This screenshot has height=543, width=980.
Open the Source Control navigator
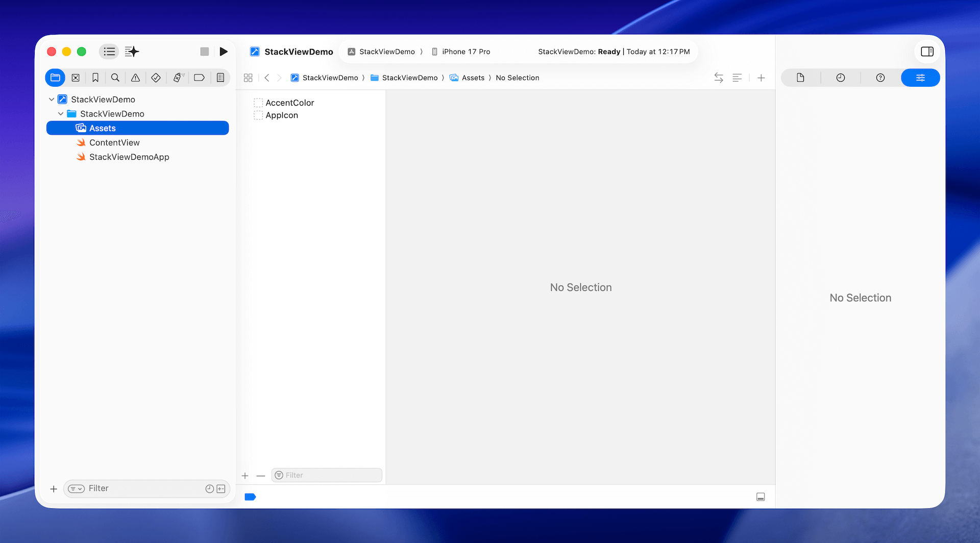76,78
